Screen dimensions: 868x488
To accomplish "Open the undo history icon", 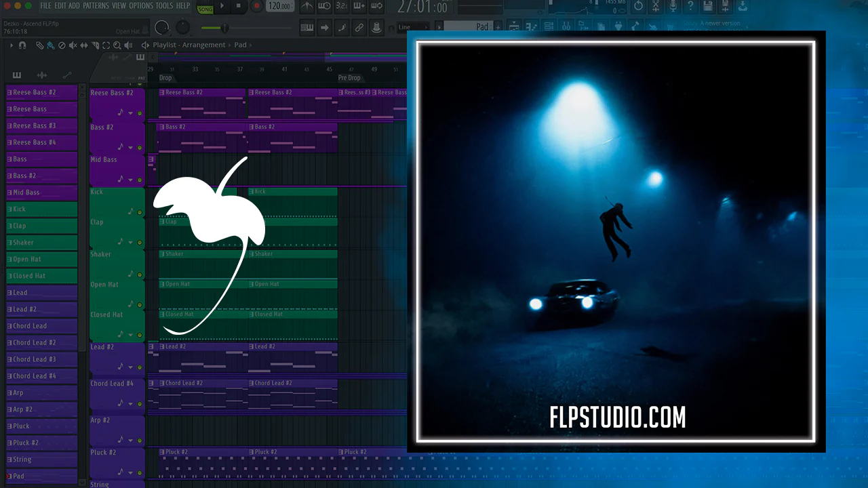I will tap(638, 6).
